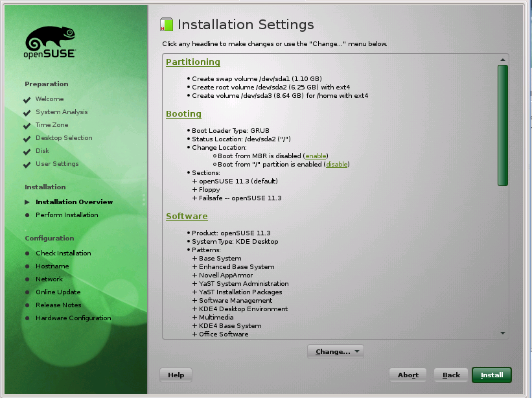Select Time Zone in sidebar
Image resolution: width=532 pixels, height=398 pixels.
click(52, 124)
